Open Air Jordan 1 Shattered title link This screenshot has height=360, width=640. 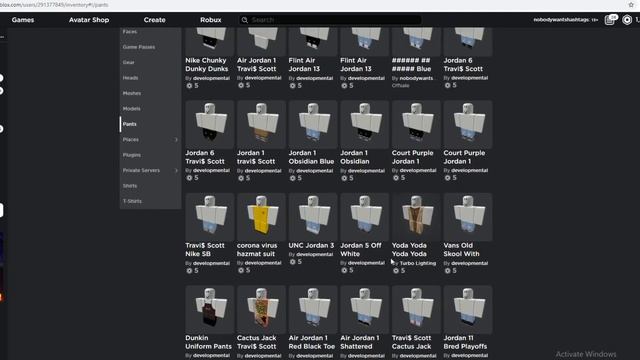(360, 342)
